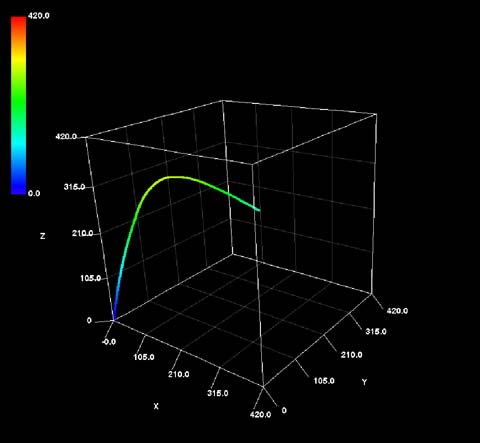The height and width of the screenshot is (443, 480).
Task: Click the 0.0 label under the color bar
Action: [34, 193]
